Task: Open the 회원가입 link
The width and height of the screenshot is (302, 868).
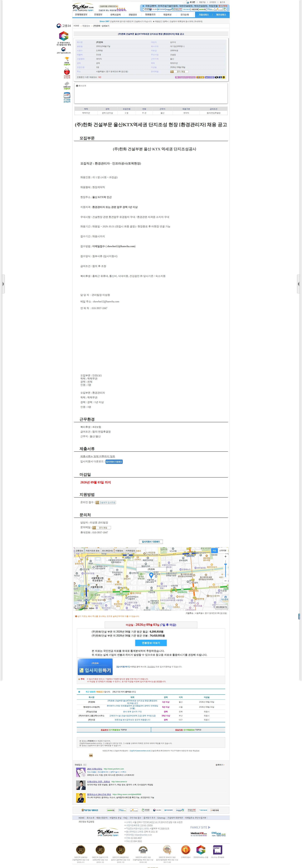Action: coord(202,2)
